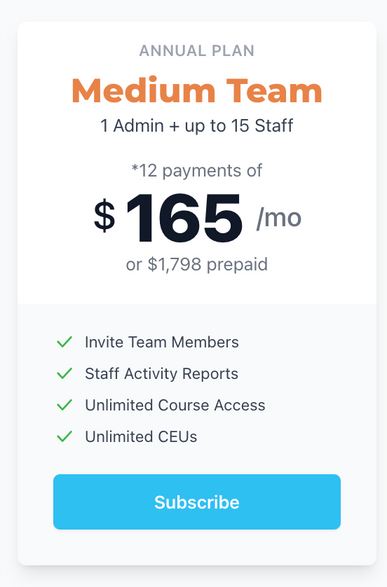
Task: Click the Subscribe button
Action: pos(197,502)
